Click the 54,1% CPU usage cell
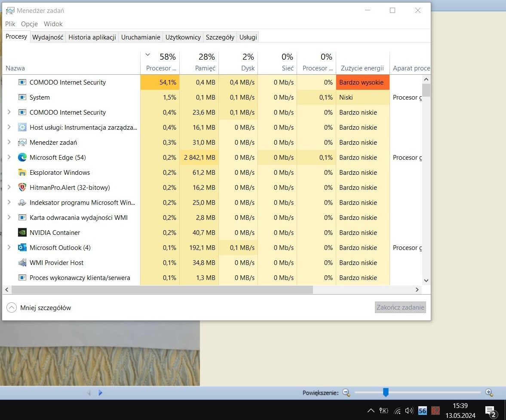Image resolution: width=506 pixels, height=420 pixels. 160,82
